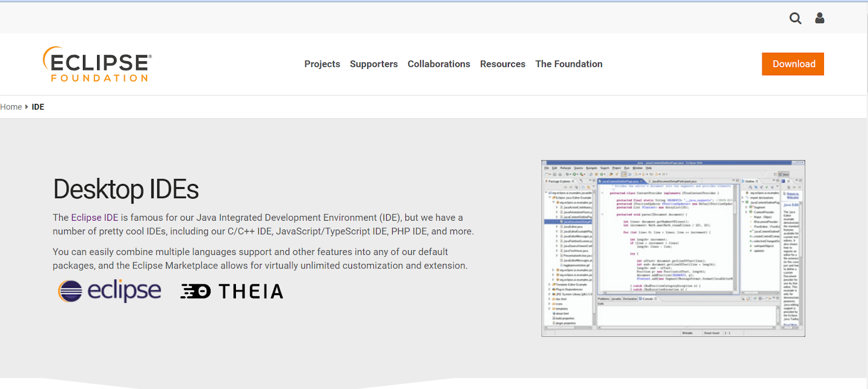
Task: Open the Collaborations menu
Action: [439, 64]
